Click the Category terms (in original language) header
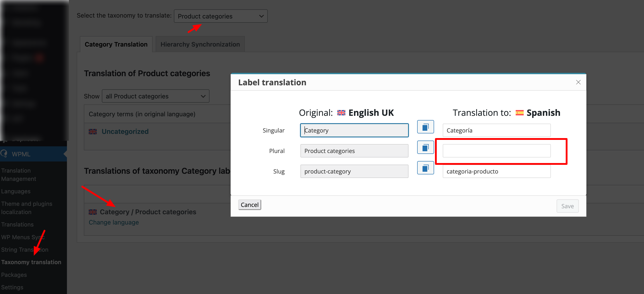The image size is (644, 294). [142, 114]
